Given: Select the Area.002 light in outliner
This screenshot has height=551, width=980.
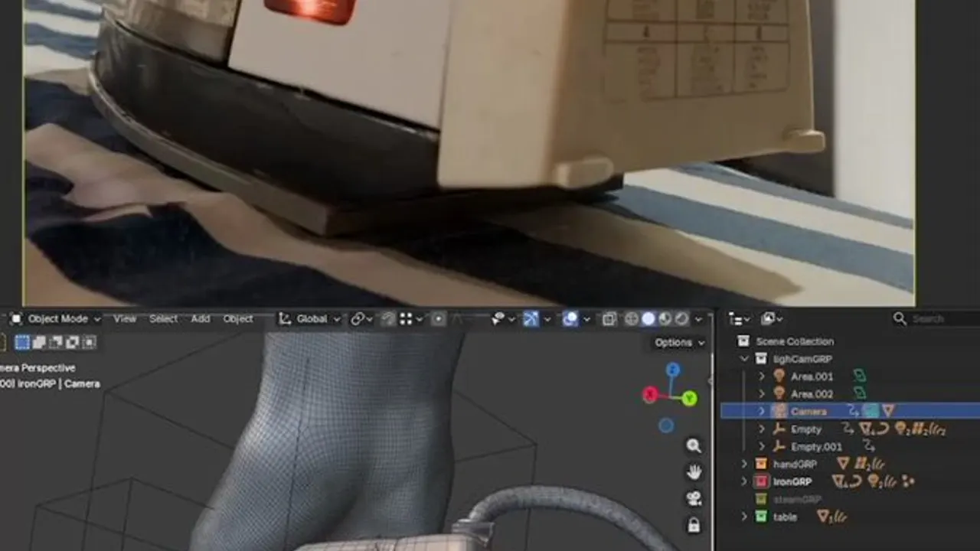Looking at the screenshot, I should [812, 394].
